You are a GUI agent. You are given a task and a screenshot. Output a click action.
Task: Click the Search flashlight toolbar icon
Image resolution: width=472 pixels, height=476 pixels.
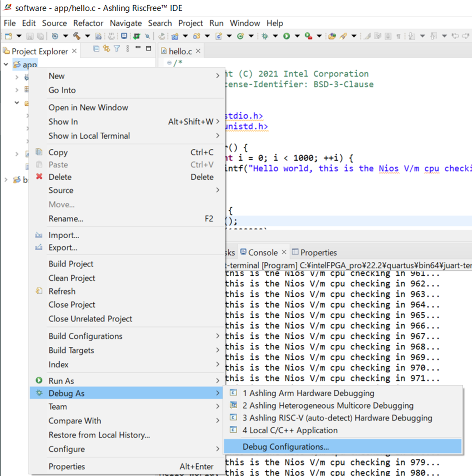click(x=343, y=36)
